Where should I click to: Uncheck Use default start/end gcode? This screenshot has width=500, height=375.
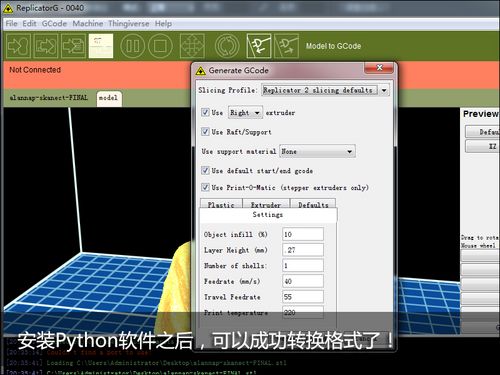205,170
